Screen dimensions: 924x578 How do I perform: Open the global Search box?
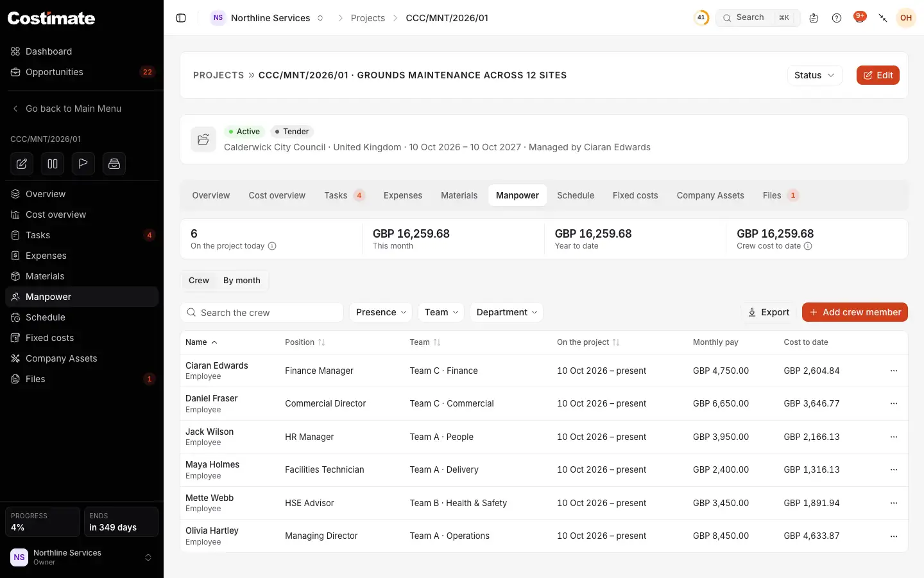pyautogui.click(x=758, y=18)
